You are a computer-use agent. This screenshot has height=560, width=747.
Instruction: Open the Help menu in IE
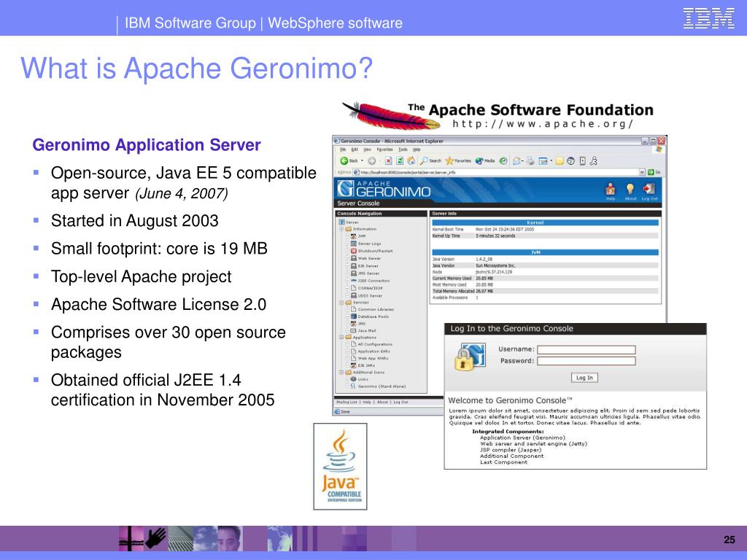tap(417, 149)
